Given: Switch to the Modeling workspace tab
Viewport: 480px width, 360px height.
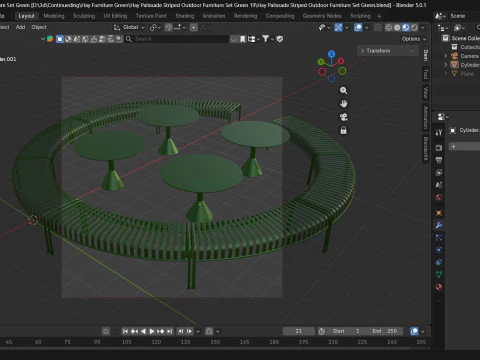Looking at the screenshot, I should coord(54,16).
